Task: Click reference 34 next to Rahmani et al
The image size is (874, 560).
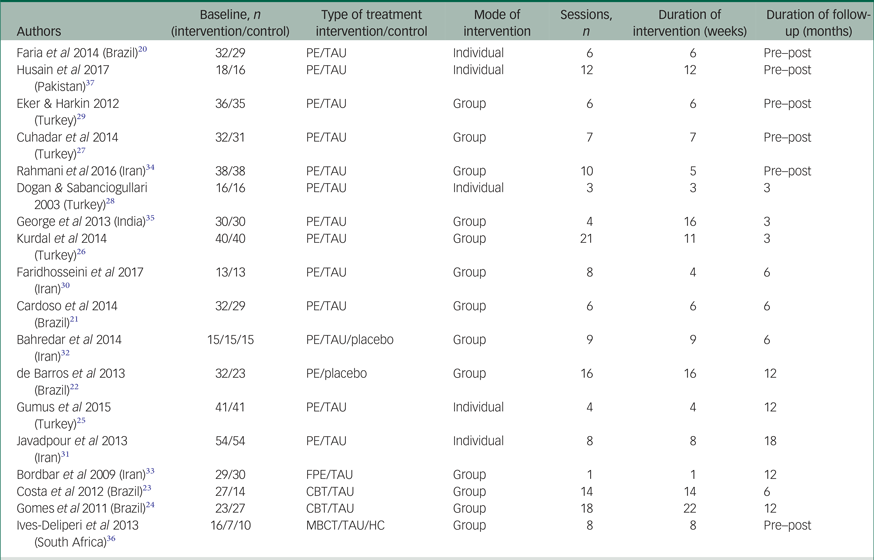Action: point(150,166)
